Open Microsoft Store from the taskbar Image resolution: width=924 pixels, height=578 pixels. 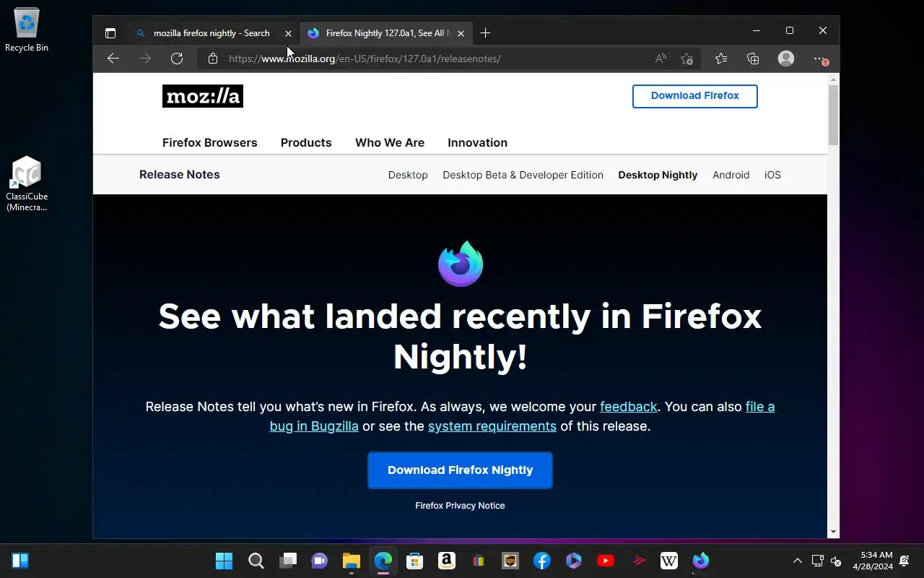coord(414,561)
